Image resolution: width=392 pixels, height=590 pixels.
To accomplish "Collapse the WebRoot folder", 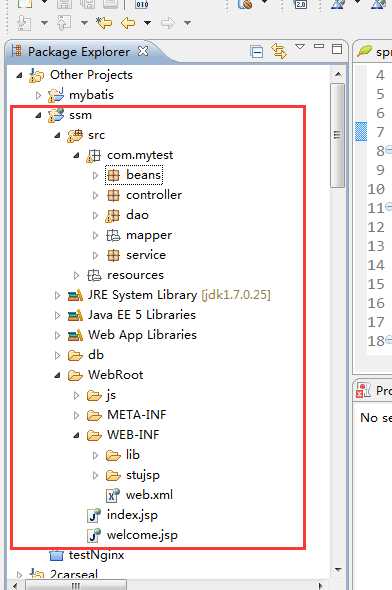I will pos(57,375).
